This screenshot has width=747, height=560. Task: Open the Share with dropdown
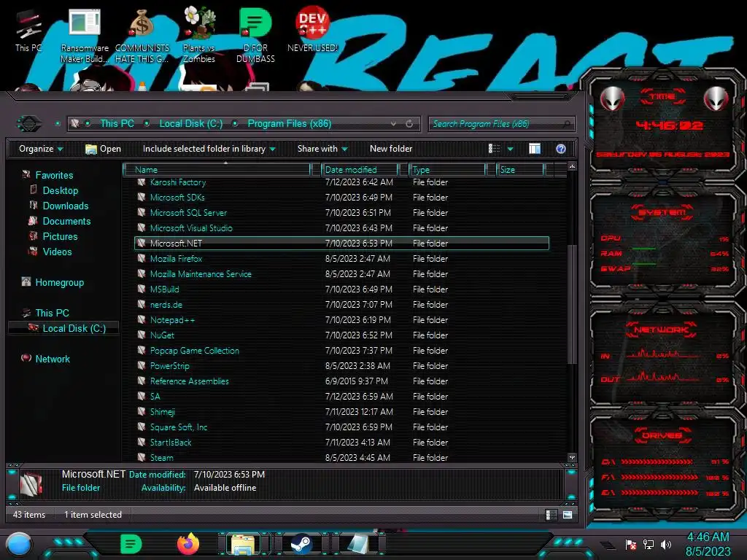pos(322,149)
